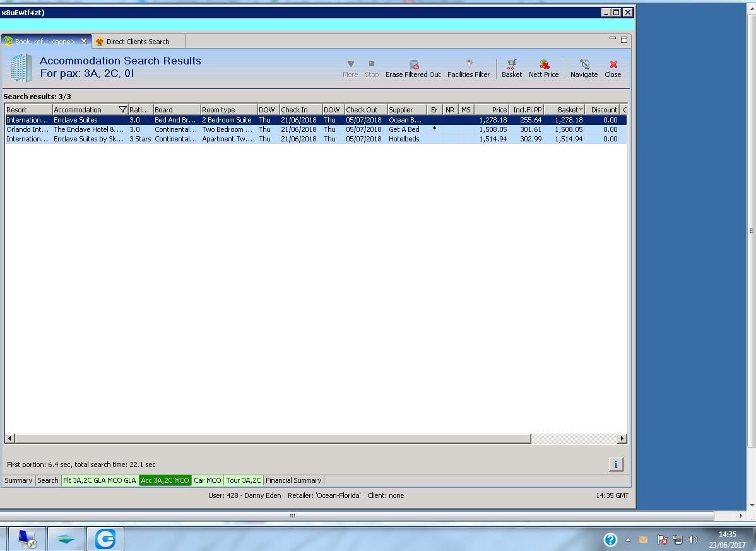Click the red Close toolbar icon

613,69
